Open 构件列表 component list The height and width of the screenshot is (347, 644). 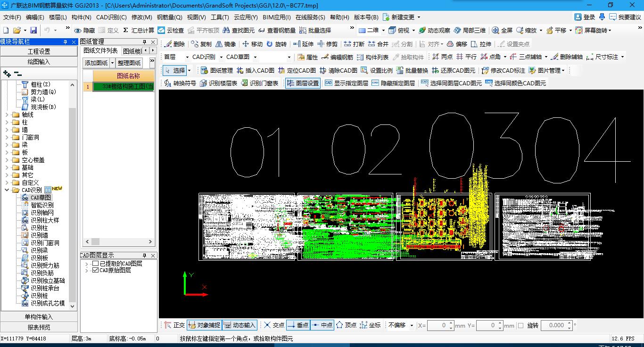372,57
